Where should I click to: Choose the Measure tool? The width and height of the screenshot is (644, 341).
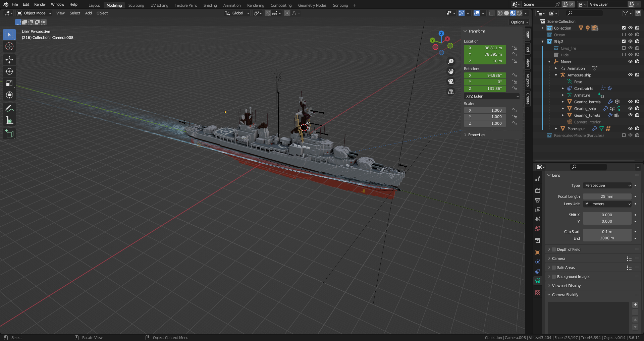(9, 120)
